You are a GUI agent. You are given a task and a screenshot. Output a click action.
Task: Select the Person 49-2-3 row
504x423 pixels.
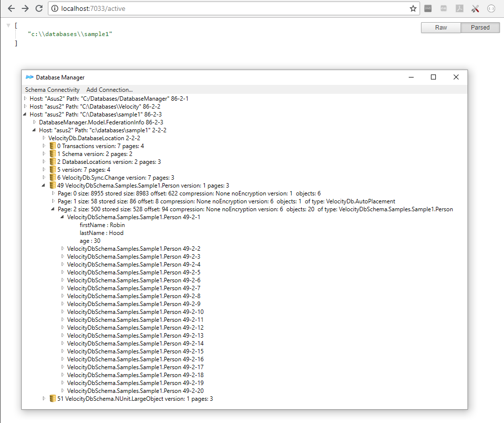(134, 257)
